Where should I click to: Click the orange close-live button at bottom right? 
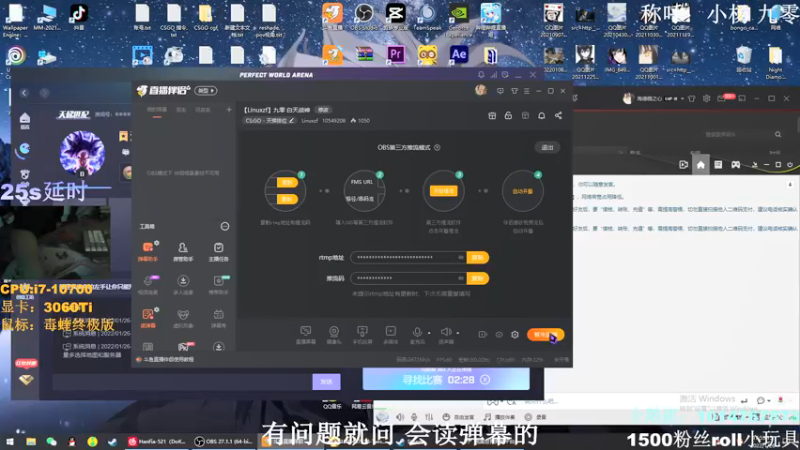(545, 335)
